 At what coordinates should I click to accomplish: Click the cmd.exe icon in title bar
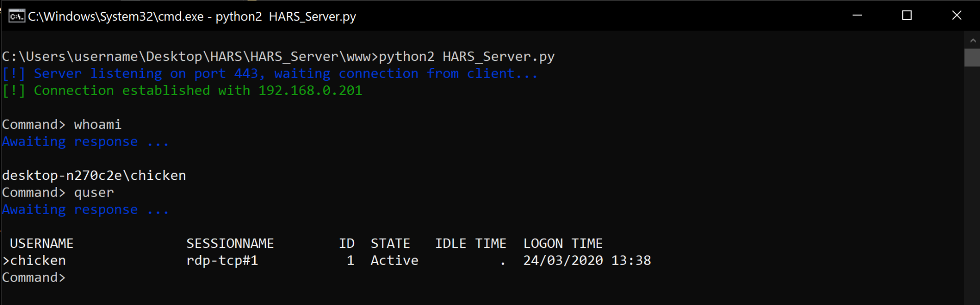pyautogui.click(x=16, y=16)
